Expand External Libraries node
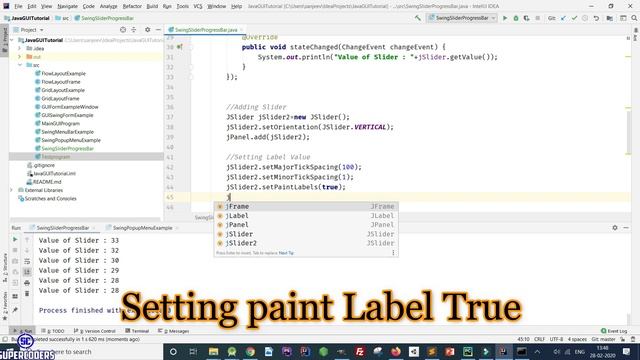This screenshot has height=360, width=640. coord(12,190)
